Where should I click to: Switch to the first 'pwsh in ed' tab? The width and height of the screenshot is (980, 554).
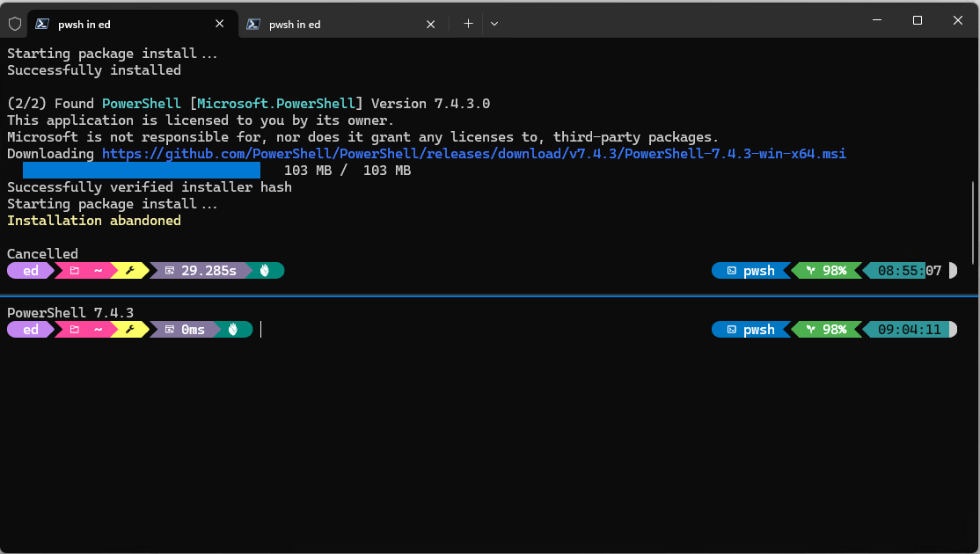pyautogui.click(x=133, y=24)
